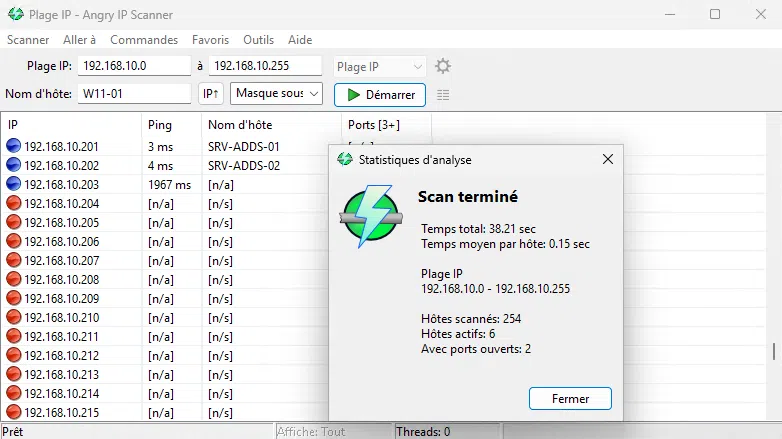The height and width of the screenshot is (439, 782).
Task: Click the vertical scrollbar of results list
Action: (x=773, y=352)
